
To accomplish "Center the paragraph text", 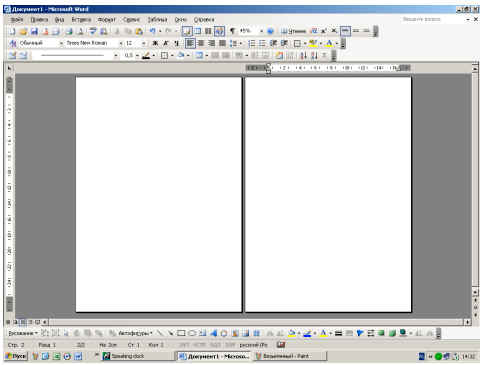I will [201, 43].
